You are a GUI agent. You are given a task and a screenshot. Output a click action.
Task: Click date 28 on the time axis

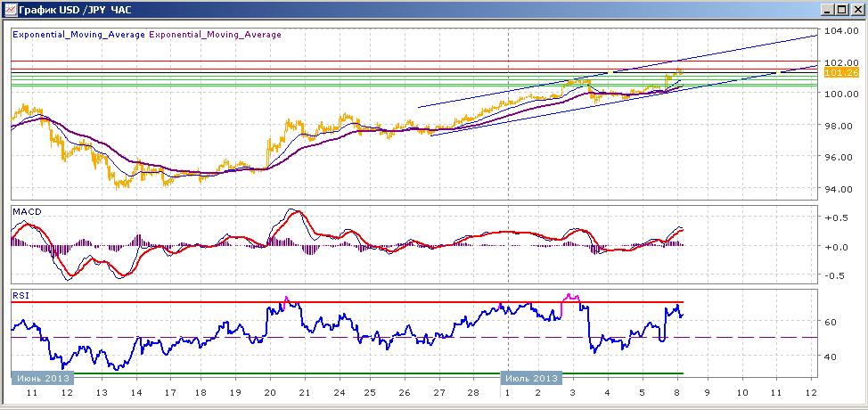(473, 392)
